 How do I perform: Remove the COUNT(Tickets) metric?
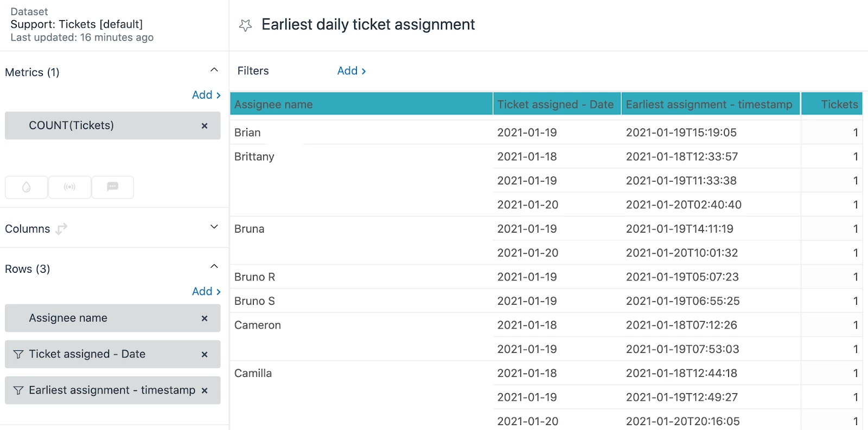(x=205, y=126)
